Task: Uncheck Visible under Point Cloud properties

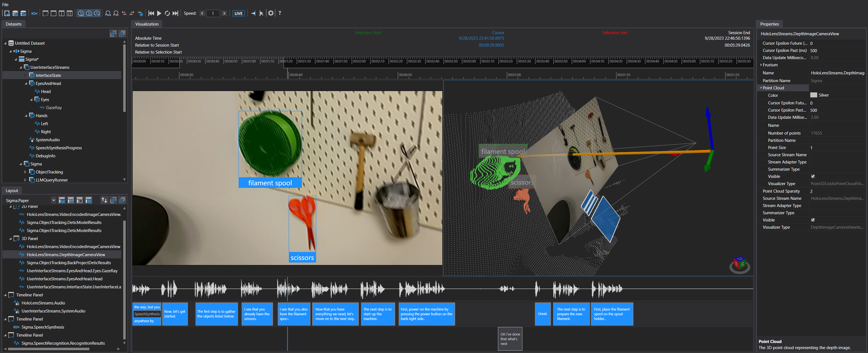Action: [x=813, y=176]
